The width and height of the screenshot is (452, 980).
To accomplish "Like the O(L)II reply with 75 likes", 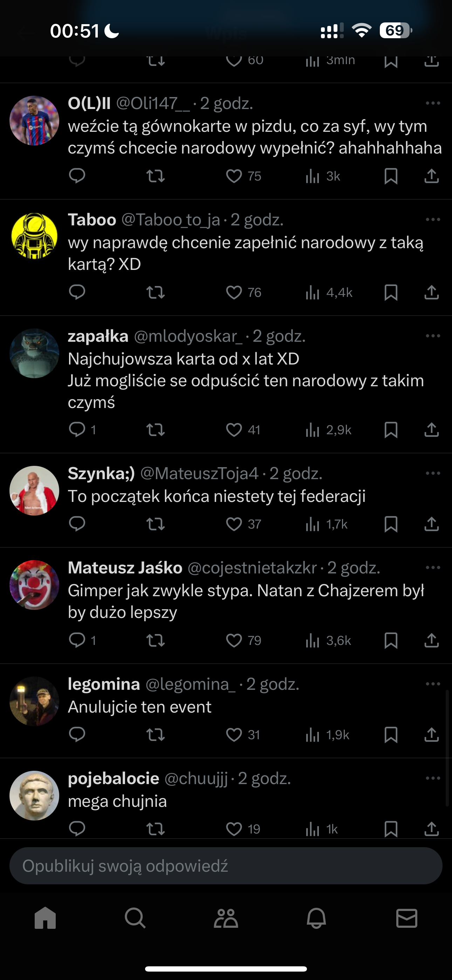I will (x=234, y=176).
